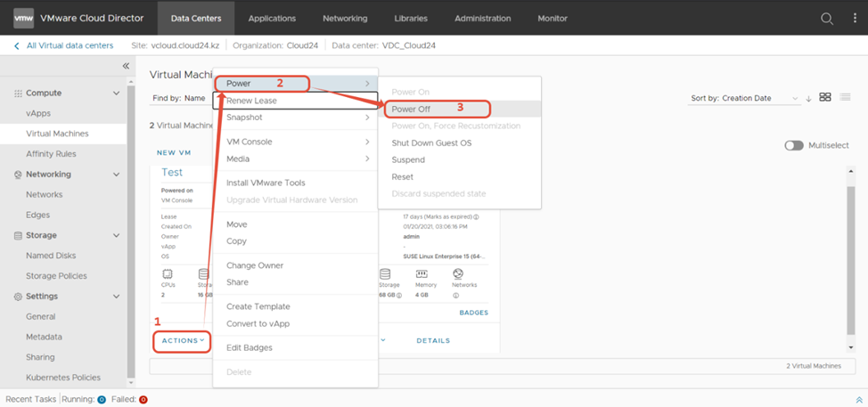Click the sort direction arrow icon
The image size is (868, 407).
tap(808, 98)
